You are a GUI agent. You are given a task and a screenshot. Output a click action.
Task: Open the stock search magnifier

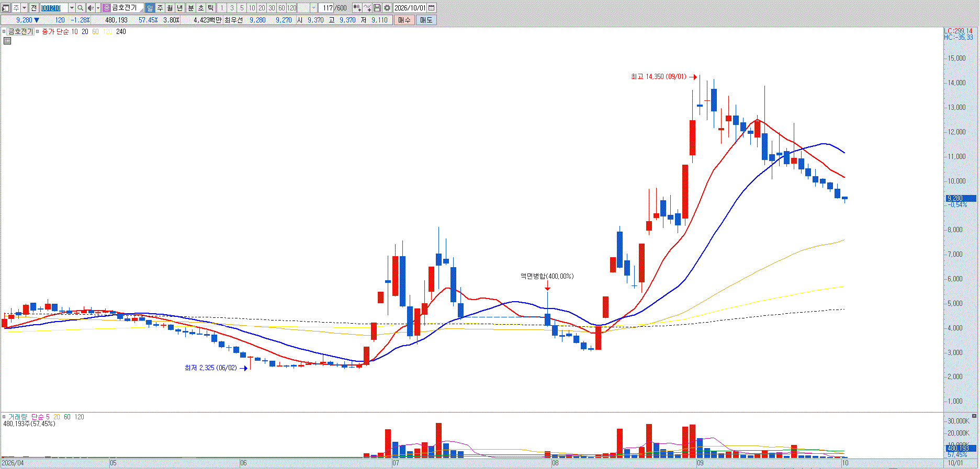point(81,8)
